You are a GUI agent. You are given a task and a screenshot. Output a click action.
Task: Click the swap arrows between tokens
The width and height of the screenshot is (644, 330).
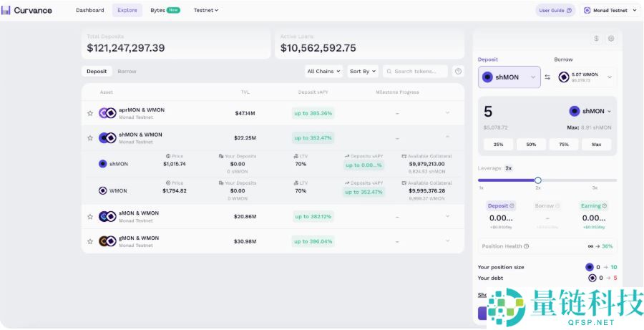pyautogui.click(x=547, y=77)
